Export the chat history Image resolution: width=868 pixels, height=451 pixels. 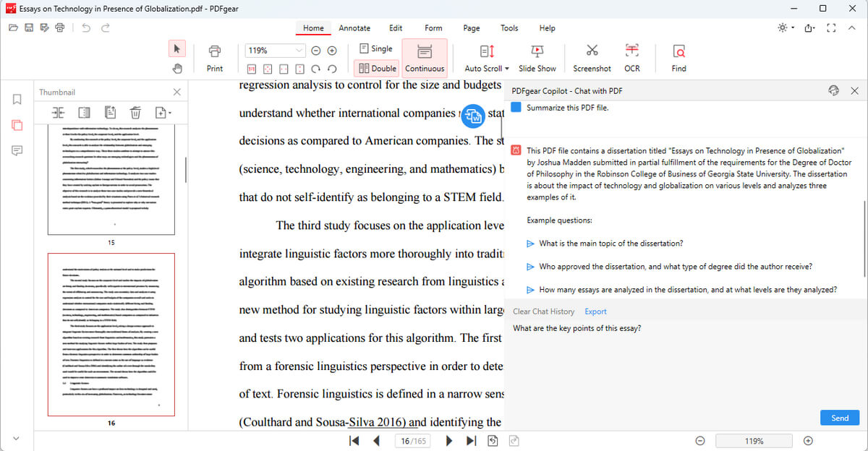(x=595, y=311)
